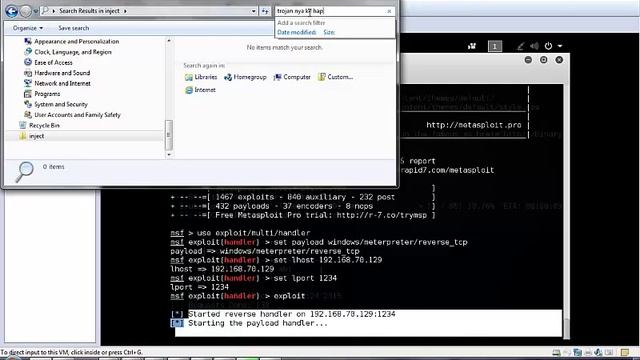
Task: Select Recycle Bin in the navigation pane
Action: tap(44, 125)
